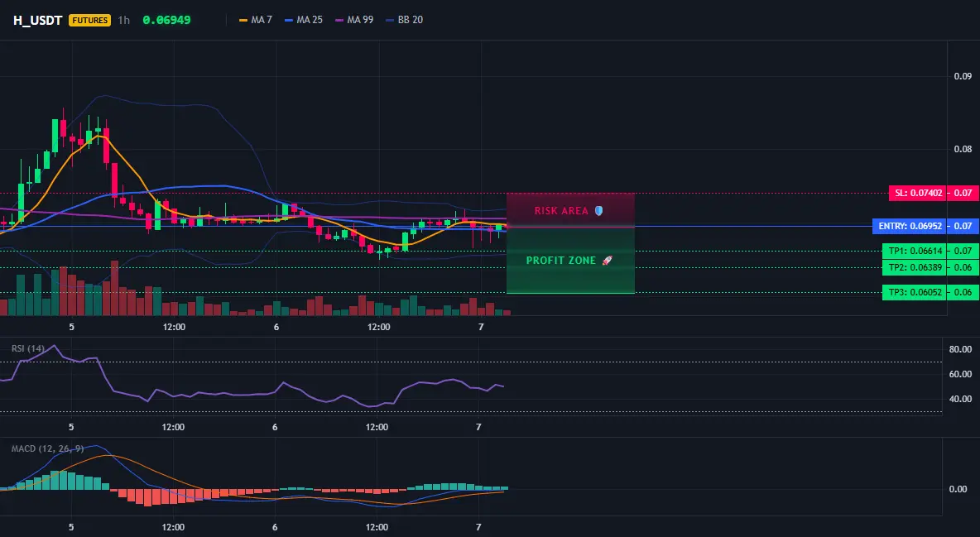
Task: Click the rocket icon in PROFIT ZONE
Action: 607,260
